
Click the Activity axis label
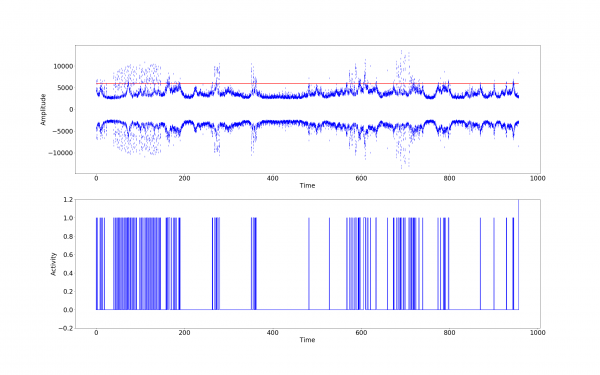tap(54, 264)
